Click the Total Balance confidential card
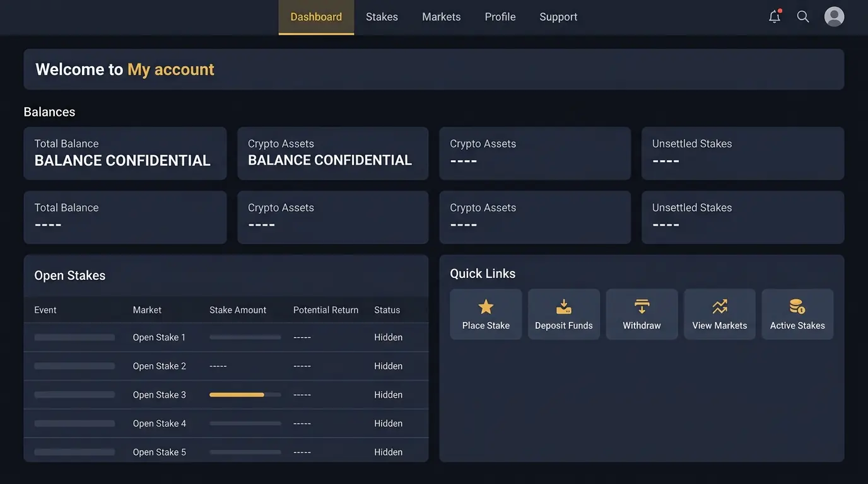Viewport: 868px width, 484px height. point(125,153)
